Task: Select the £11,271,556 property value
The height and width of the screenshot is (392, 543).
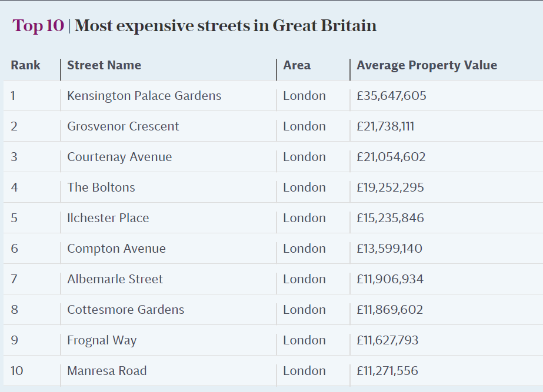Action: tap(387, 371)
